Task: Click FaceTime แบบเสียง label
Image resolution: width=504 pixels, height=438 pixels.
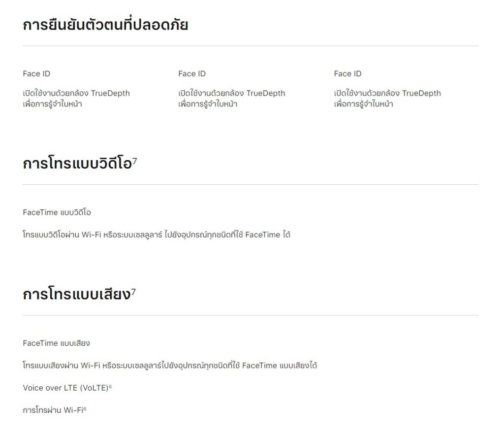Action: coord(56,343)
